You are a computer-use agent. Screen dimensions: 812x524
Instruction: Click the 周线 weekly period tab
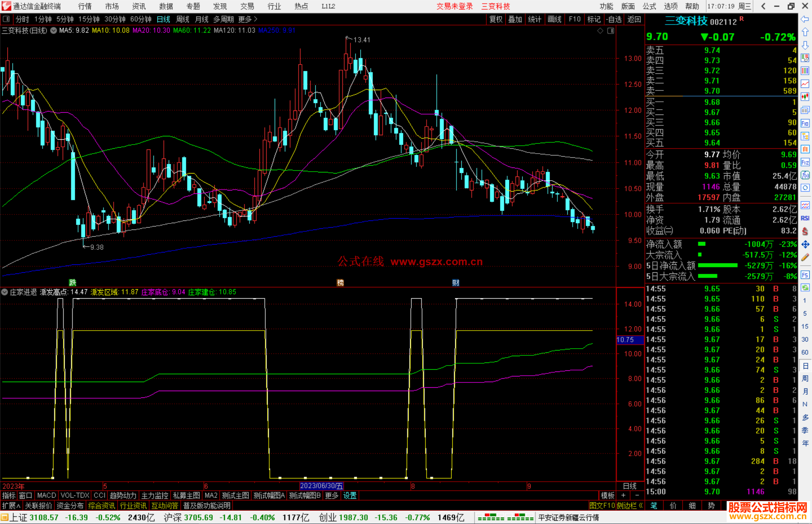pyautogui.click(x=183, y=19)
